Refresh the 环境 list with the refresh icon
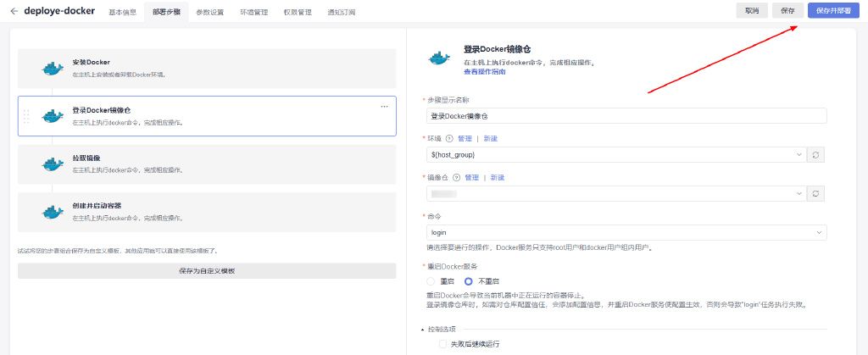 [x=815, y=155]
